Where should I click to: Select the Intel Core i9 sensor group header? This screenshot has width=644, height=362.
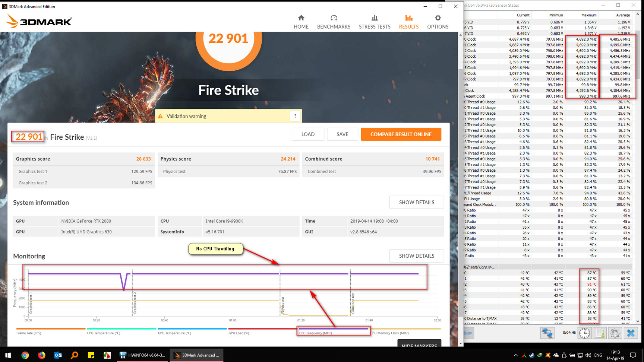548,267
